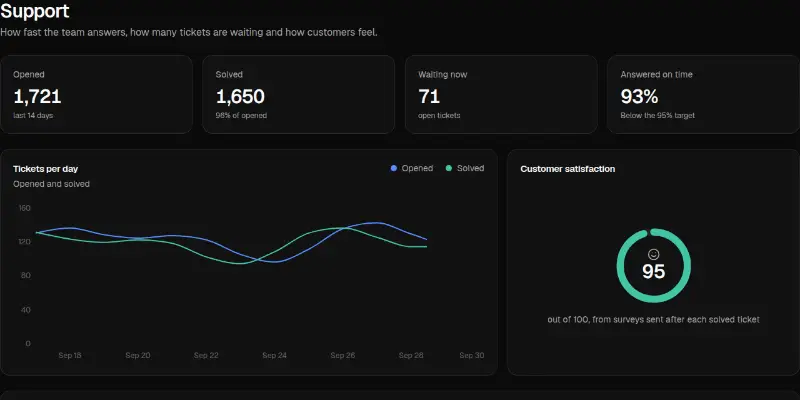Click the 120 y-axis label
The image size is (800, 400).
pos(24,242)
